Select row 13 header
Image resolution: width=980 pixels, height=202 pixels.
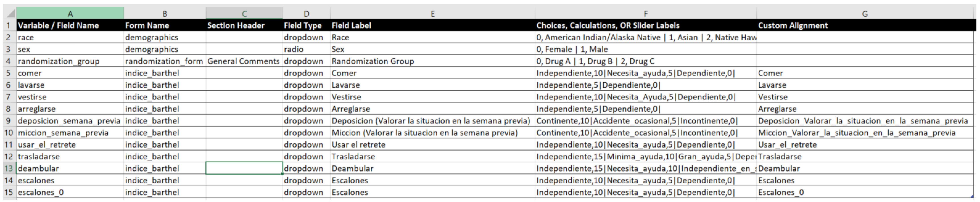point(8,169)
